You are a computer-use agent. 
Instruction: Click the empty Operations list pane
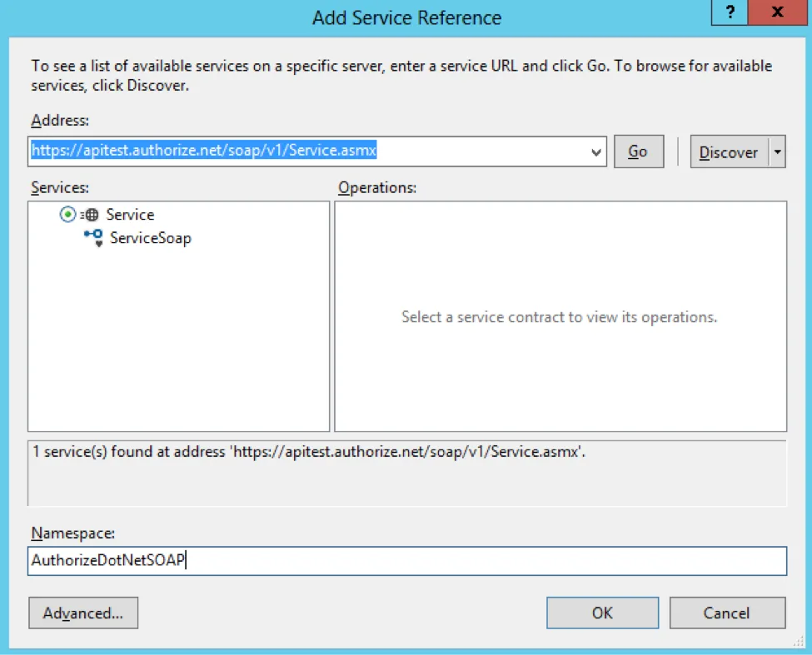pos(560,316)
